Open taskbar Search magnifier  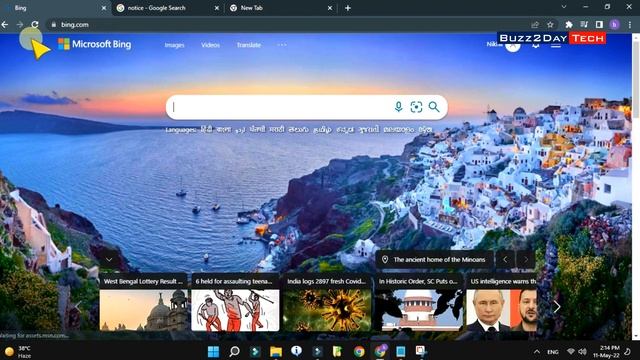coord(234,351)
